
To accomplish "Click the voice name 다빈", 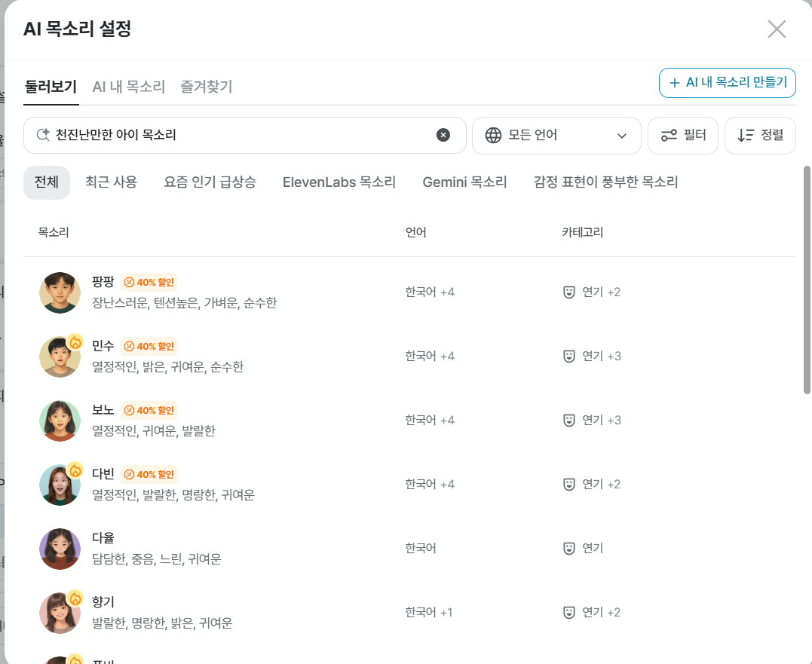I will pyautogui.click(x=103, y=474).
